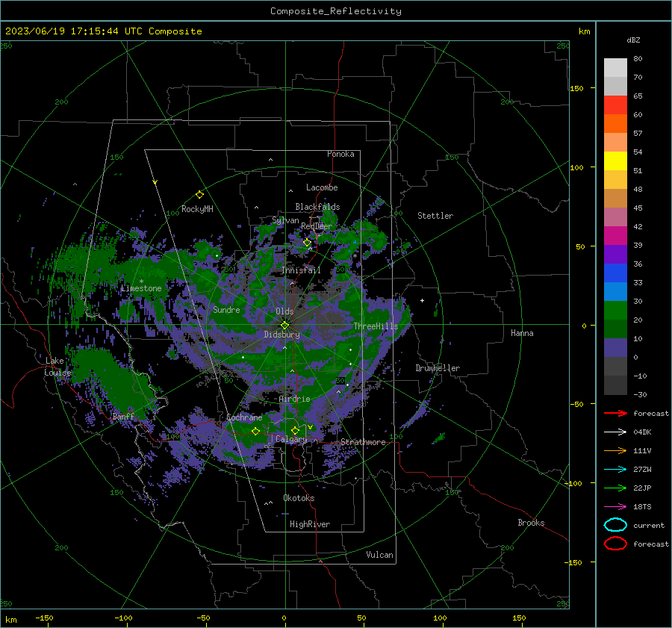The height and width of the screenshot is (628, 672).
Task: Pick the blue 36 dBZ color swatch
Action: click(x=615, y=273)
